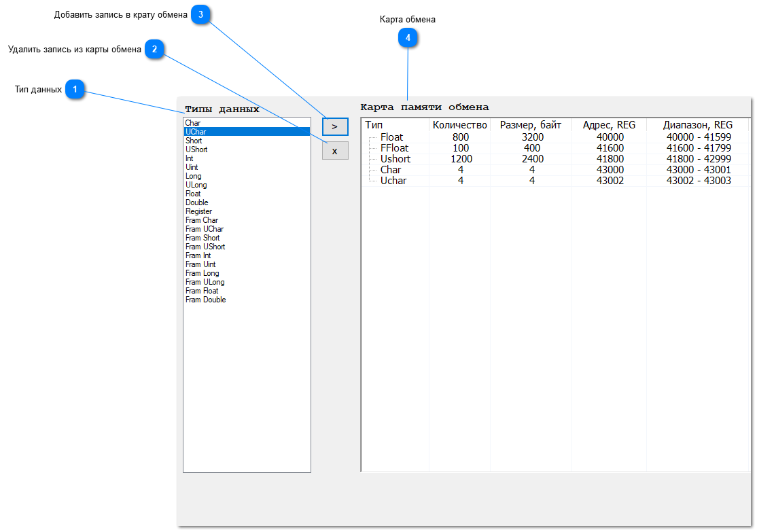Click the 'Адрес, REG' column header
Screen dimensions: 757x532
click(610, 125)
